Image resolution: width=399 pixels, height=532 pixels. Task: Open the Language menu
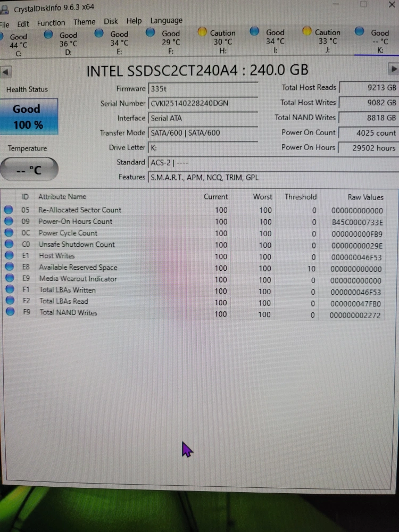coord(166,20)
